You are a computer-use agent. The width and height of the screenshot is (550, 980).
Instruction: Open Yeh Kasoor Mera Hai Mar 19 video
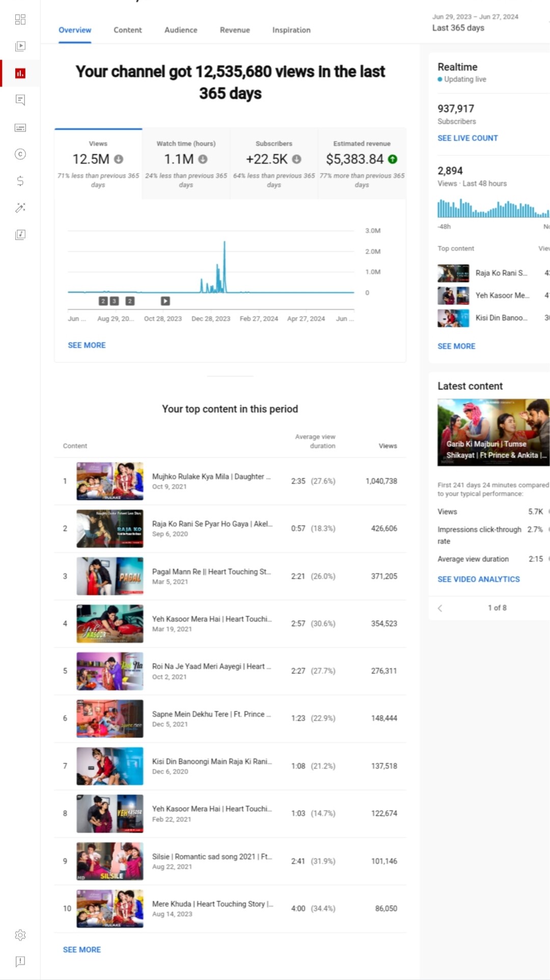tap(212, 619)
